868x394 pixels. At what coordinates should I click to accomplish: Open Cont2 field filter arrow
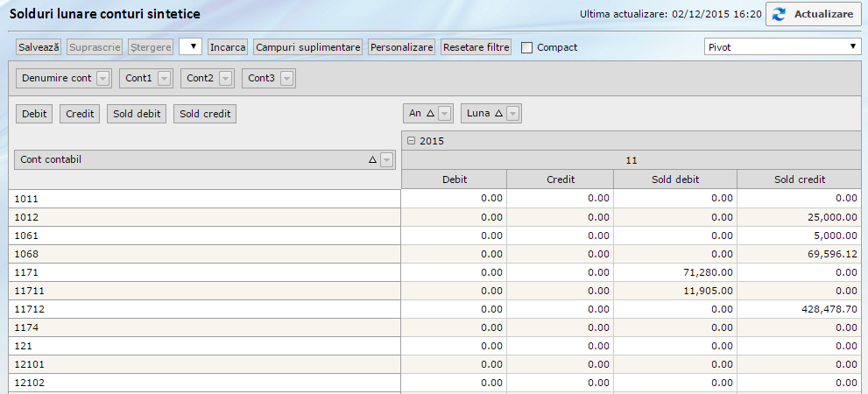[x=226, y=79]
